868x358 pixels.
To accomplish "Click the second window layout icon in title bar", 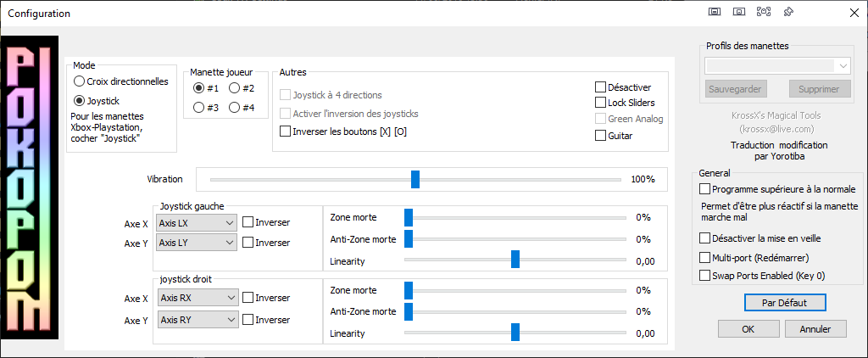I will coord(739,12).
